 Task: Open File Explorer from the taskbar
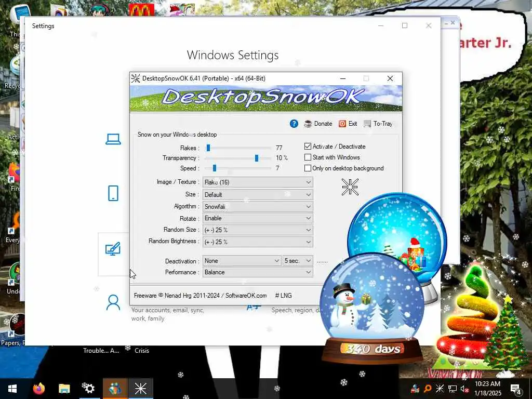(64, 389)
